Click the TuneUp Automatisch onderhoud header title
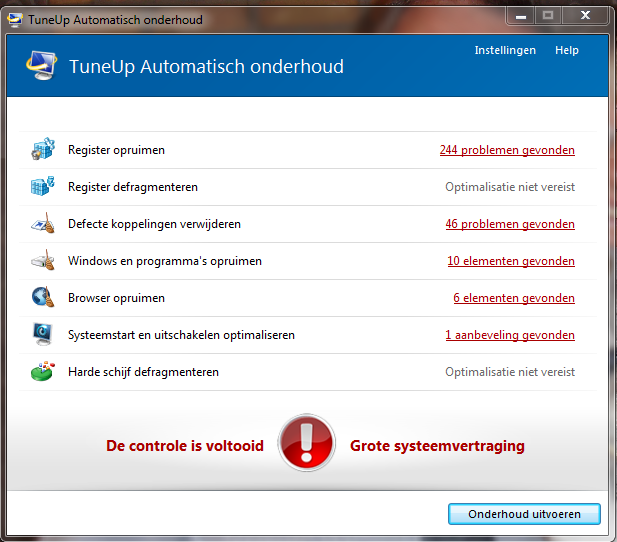Screen dimensions: 617x542 click(x=207, y=67)
